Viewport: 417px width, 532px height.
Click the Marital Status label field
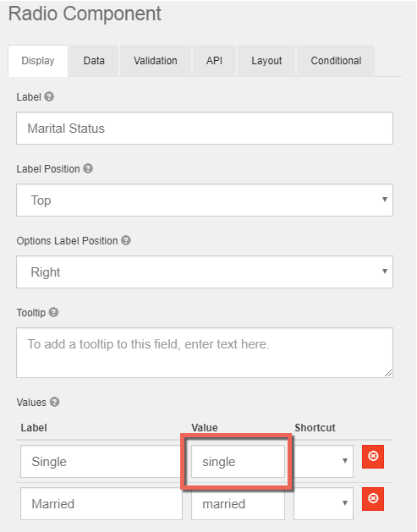pos(205,129)
